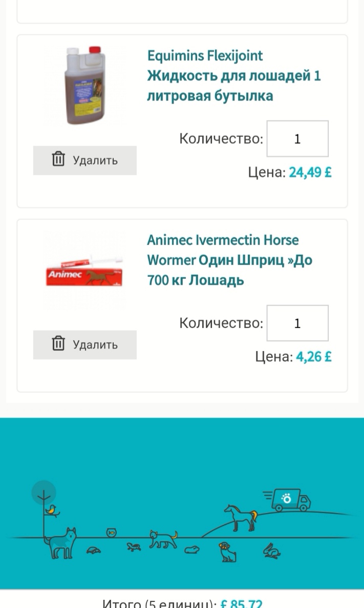364x608 pixels.
Task: Click the tortoise icon near the dog
Action: [x=94, y=550]
